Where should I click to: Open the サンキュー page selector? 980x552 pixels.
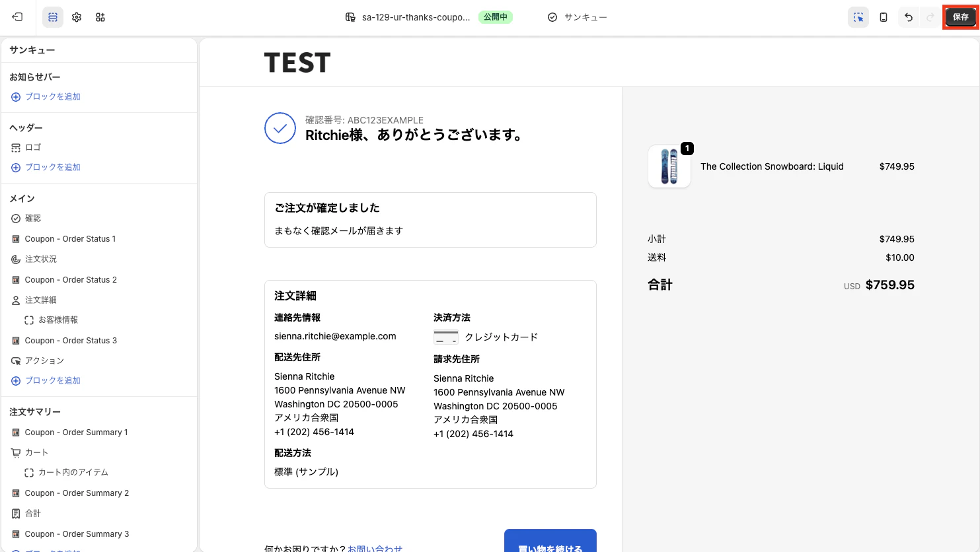click(577, 17)
